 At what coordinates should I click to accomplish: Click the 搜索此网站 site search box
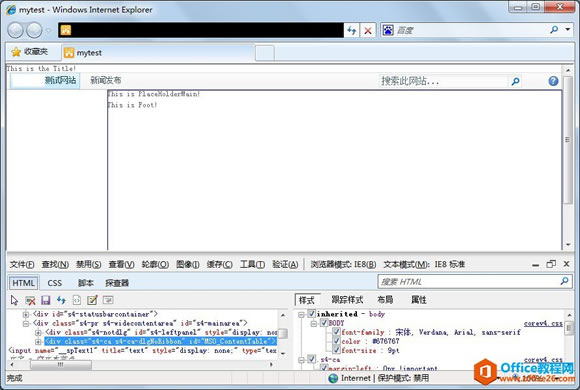pyautogui.click(x=444, y=81)
